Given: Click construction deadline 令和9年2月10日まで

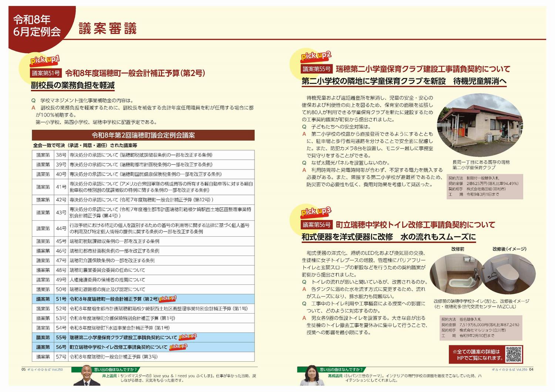Looking at the screenshot, I should click(x=477, y=336).
